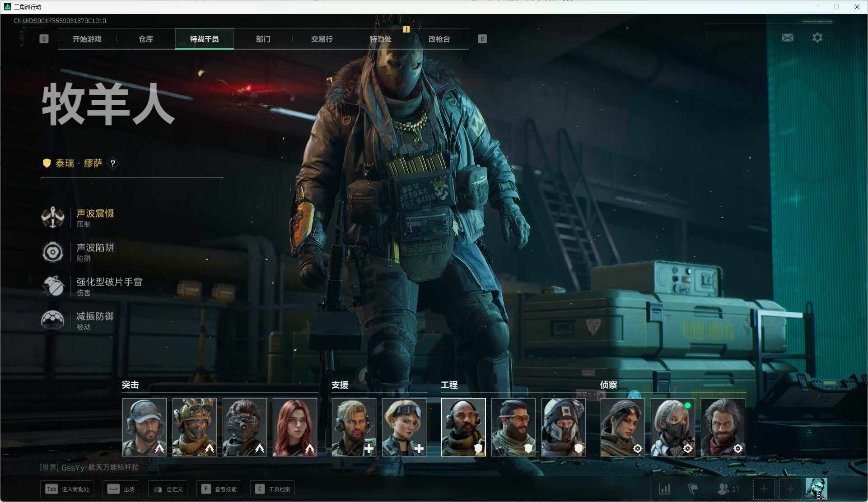This screenshot has width=868, height=502.
Task: Select the 声波陷阱 skill icon
Action: click(x=53, y=252)
